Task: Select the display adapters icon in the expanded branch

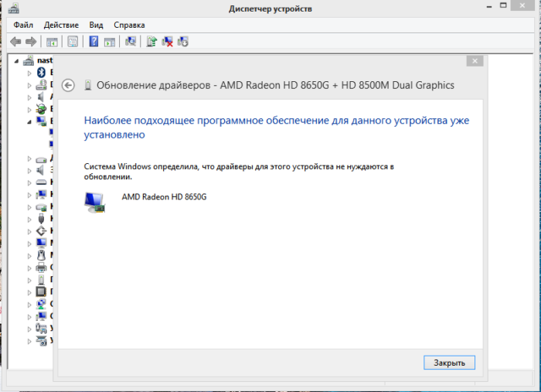Action: tap(42, 121)
